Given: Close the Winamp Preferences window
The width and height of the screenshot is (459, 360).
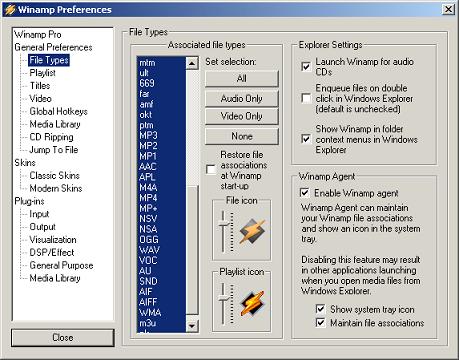Looking at the screenshot, I should (x=448, y=9).
